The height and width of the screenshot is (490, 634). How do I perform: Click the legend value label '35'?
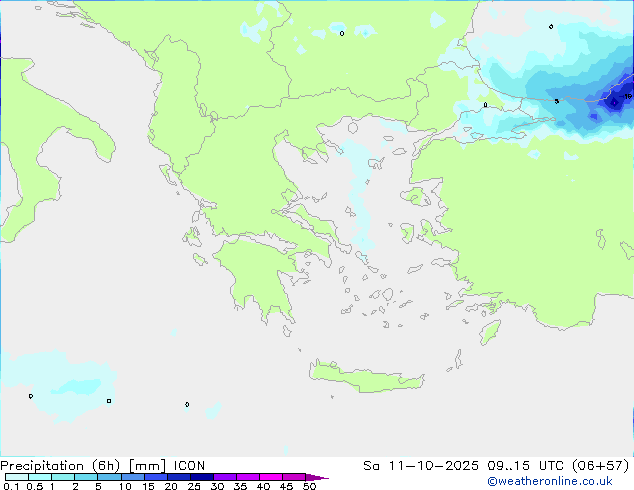coord(240,486)
